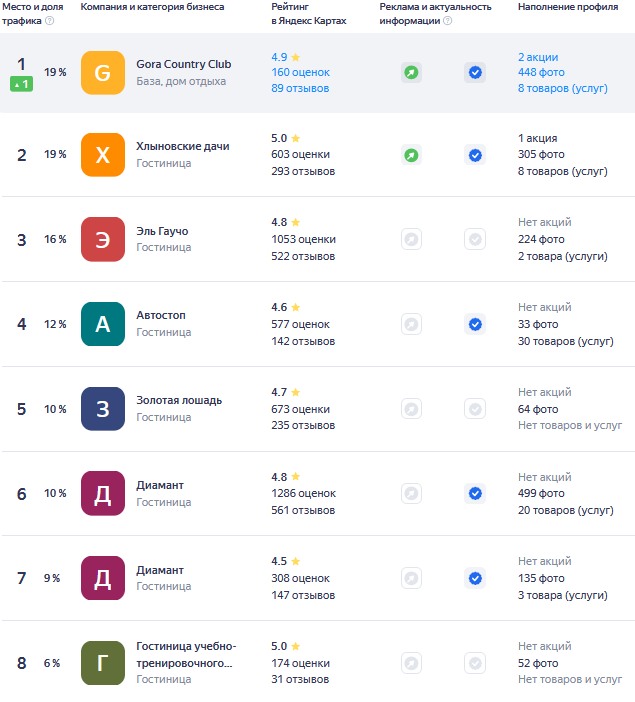The height and width of the screenshot is (702, 635).
Task: Click the '499 фото' text
Action: (x=541, y=493)
